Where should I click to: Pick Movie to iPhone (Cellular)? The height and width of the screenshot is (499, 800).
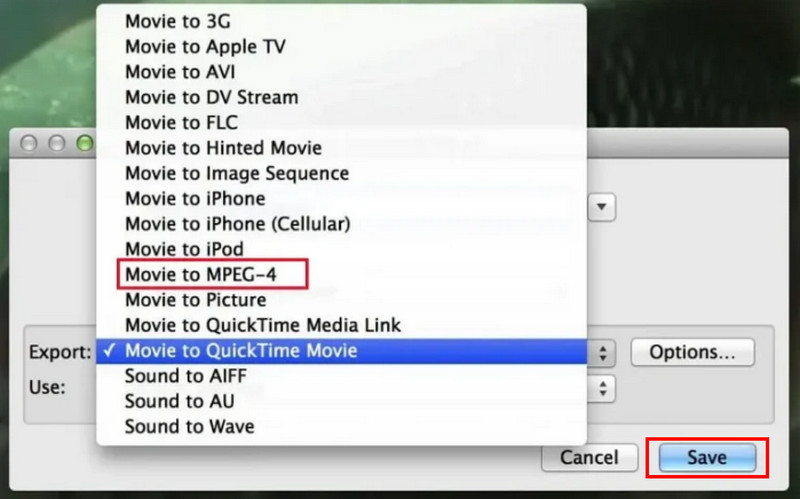click(341, 224)
